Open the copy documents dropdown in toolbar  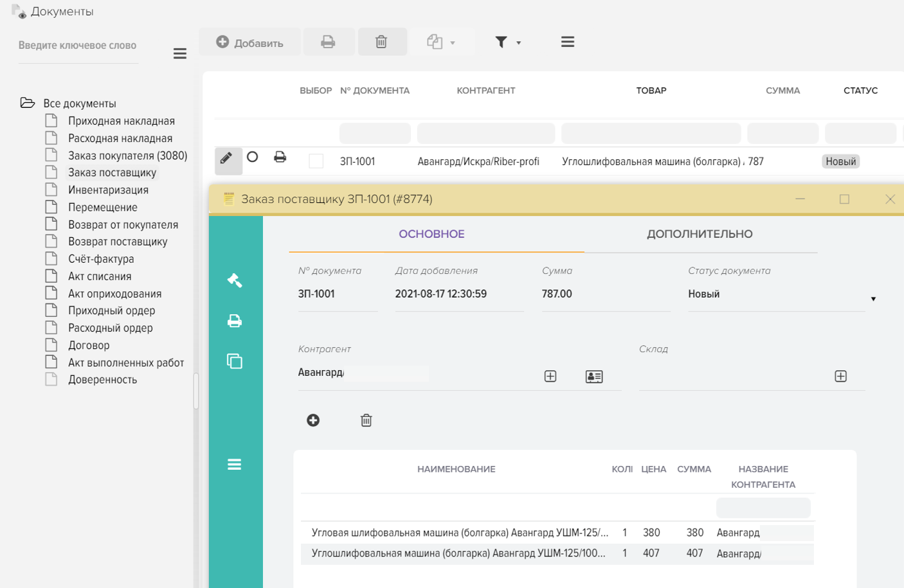[441, 42]
